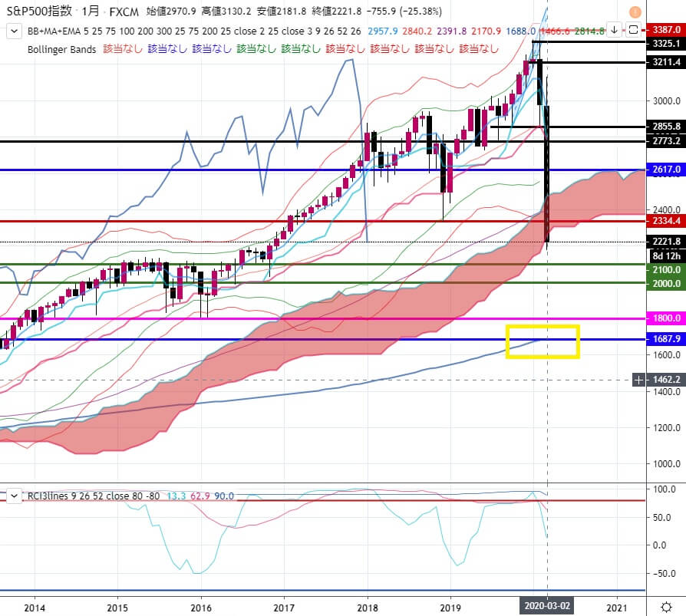The image size is (686, 616).
Task: Click the RCI value 90.0 in legend
Action: click(x=224, y=496)
